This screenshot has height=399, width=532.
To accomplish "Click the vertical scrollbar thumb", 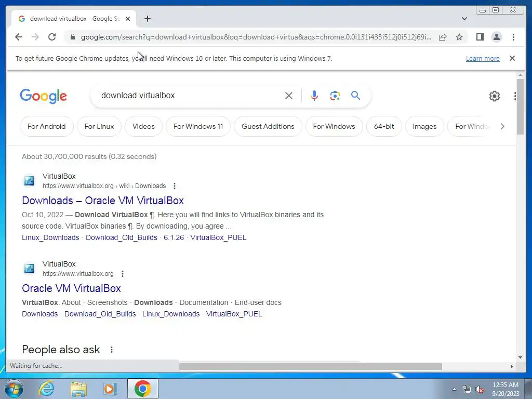I will point(520,107).
